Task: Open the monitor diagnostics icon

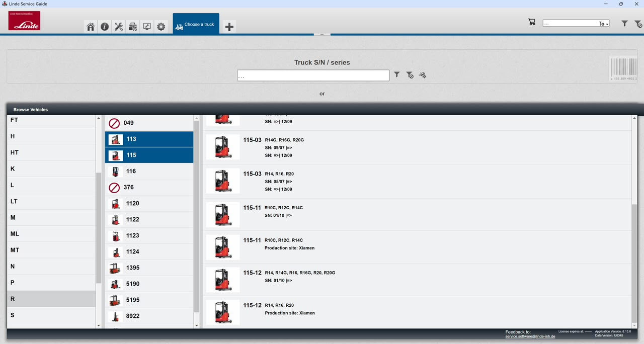Action: (147, 27)
